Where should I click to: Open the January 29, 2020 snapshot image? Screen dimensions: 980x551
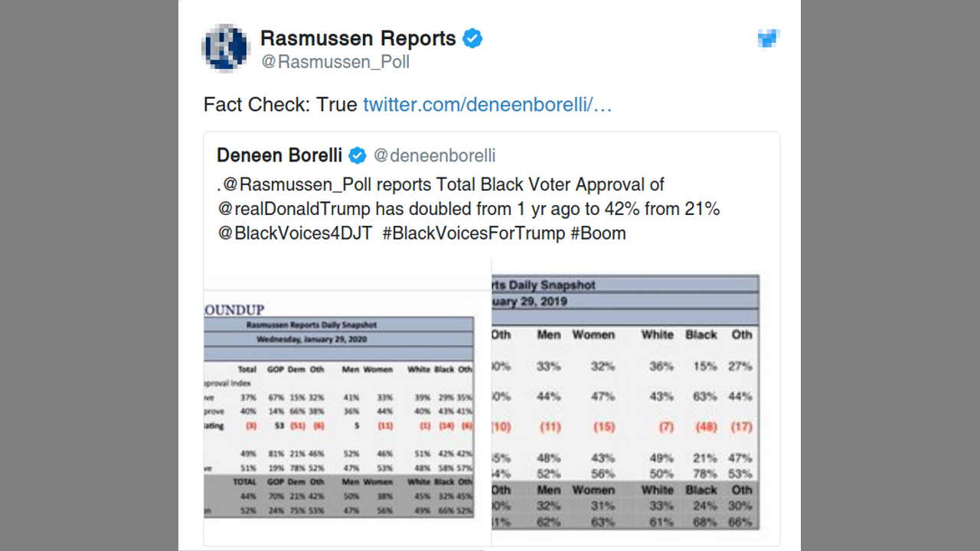tap(338, 413)
